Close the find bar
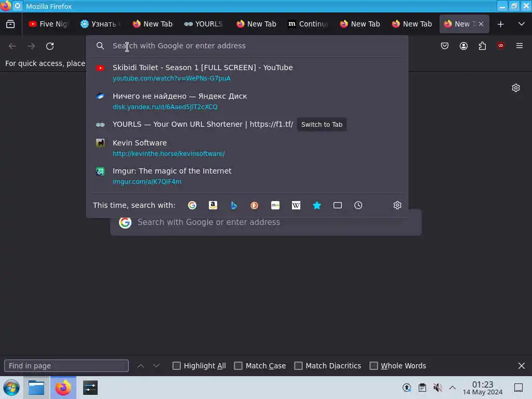 tap(522, 366)
